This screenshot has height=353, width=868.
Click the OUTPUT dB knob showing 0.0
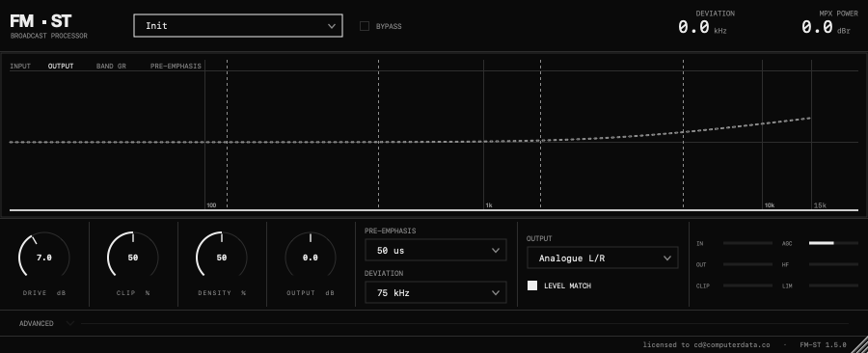(310, 258)
